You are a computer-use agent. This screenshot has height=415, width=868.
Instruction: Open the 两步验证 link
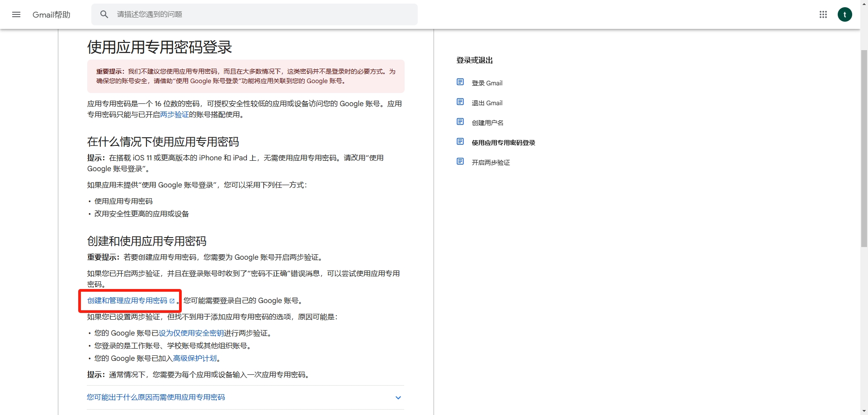(175, 115)
